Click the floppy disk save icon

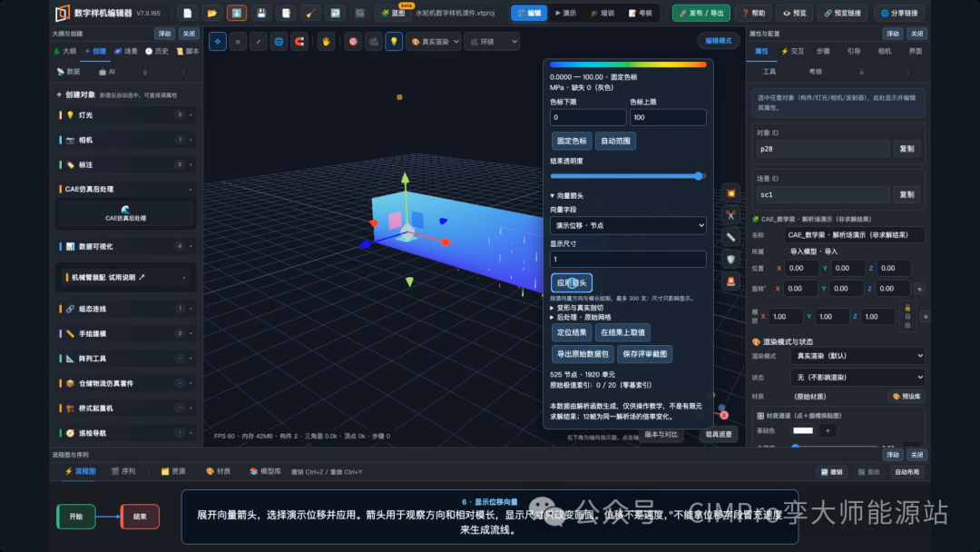click(x=261, y=13)
